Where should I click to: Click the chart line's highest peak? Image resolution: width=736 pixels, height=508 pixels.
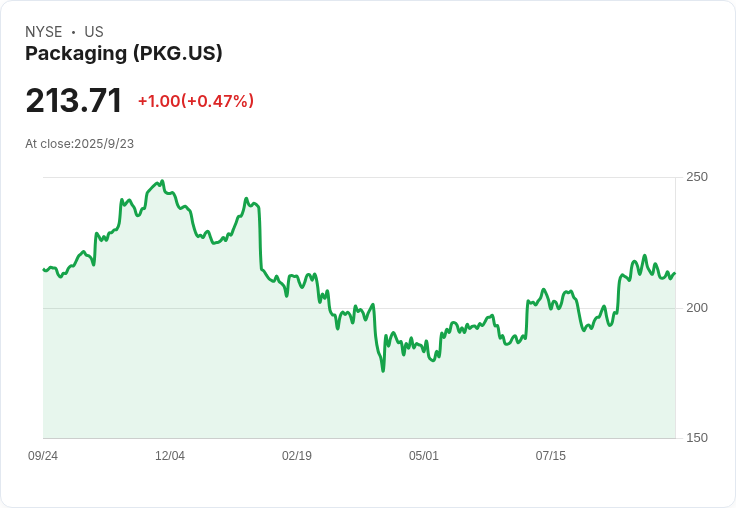click(x=162, y=182)
